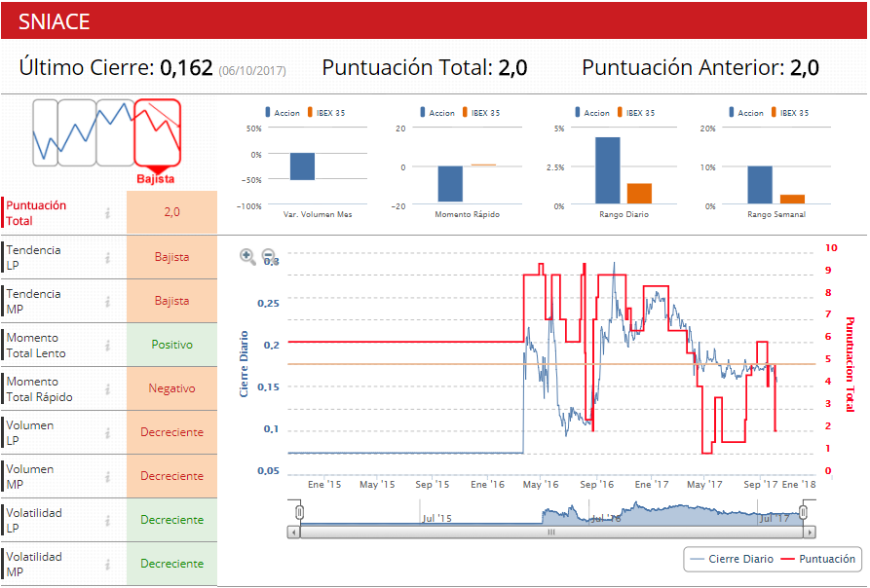Click the Volatilidad MP row label
This screenshot has height=588, width=870.
click(x=34, y=565)
